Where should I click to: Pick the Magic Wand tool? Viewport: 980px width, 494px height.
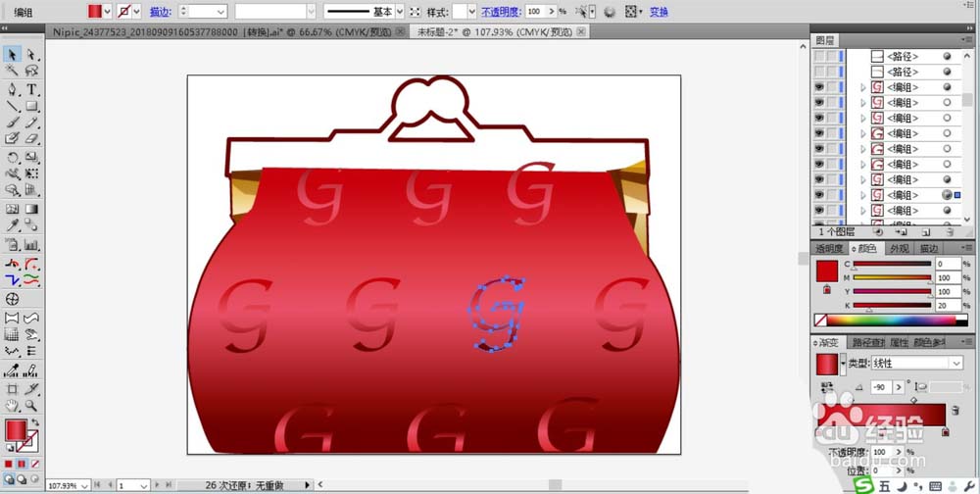[x=12, y=71]
